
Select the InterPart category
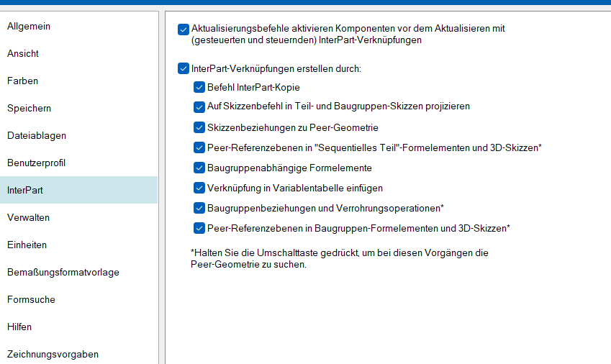coord(78,190)
